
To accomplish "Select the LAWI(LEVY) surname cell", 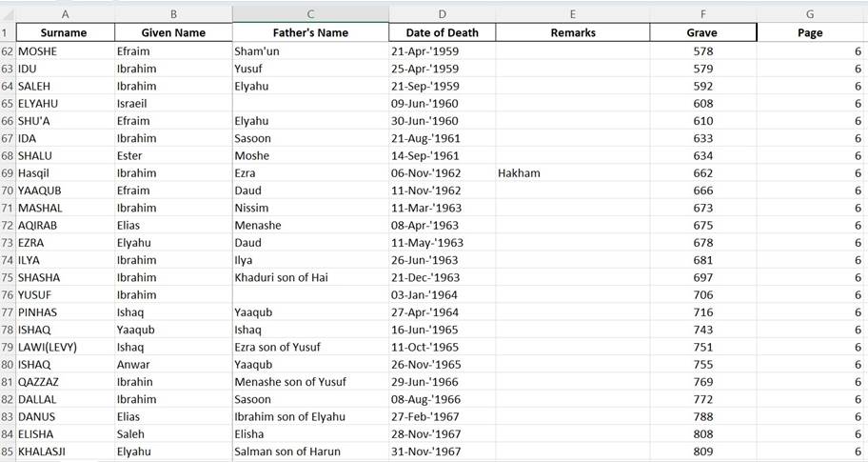I will click(x=49, y=347).
